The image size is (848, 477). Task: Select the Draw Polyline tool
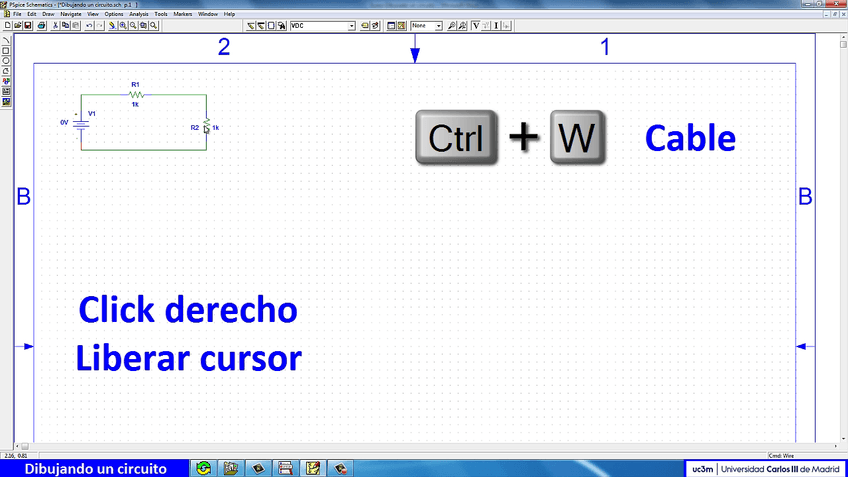click(x=6, y=71)
